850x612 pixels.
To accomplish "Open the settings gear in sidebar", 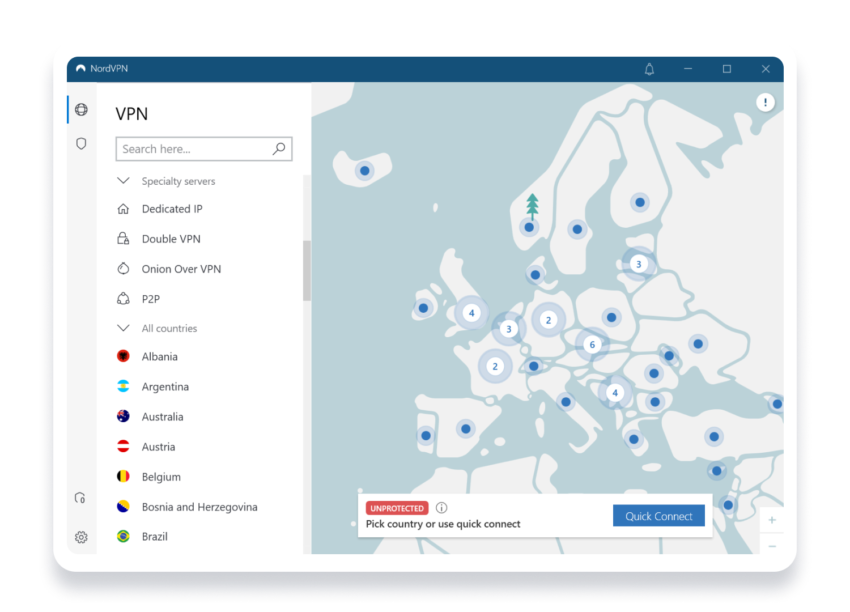I will point(81,537).
